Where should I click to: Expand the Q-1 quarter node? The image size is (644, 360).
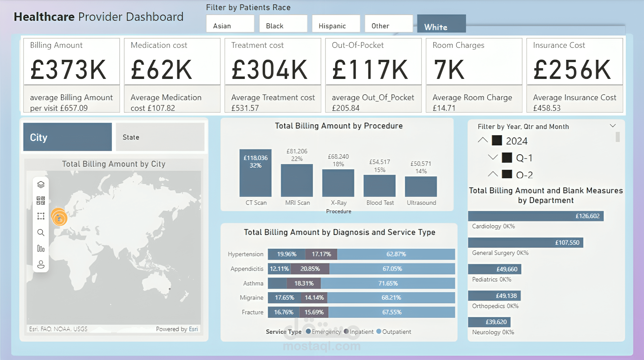tap(493, 157)
